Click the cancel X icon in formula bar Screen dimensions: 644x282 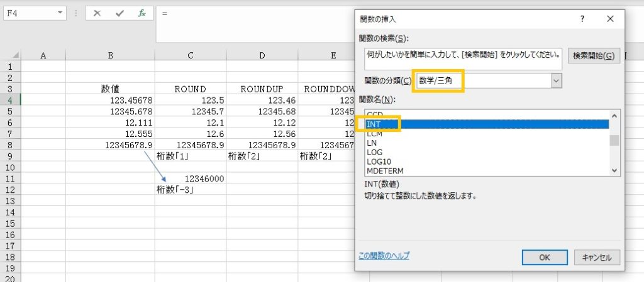(97, 13)
